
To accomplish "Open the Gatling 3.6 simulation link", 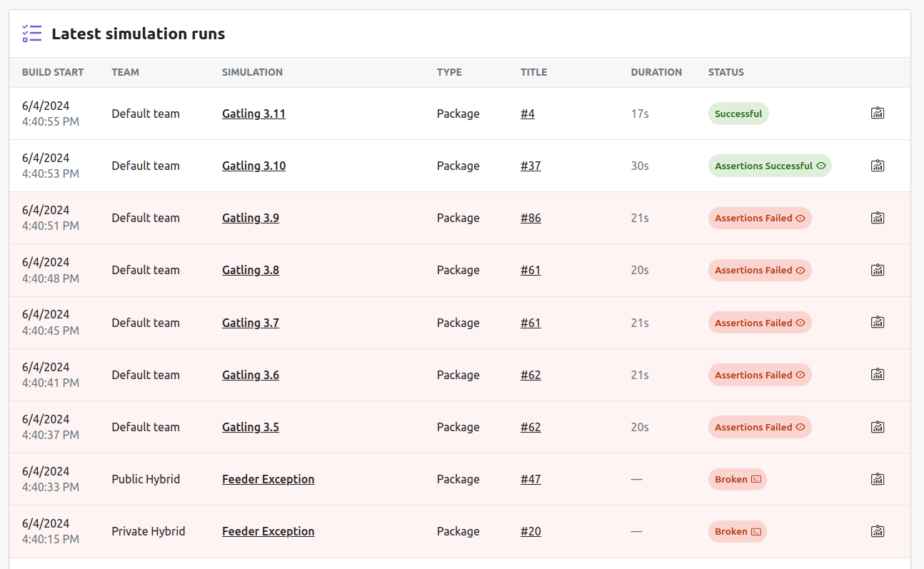I will click(251, 375).
